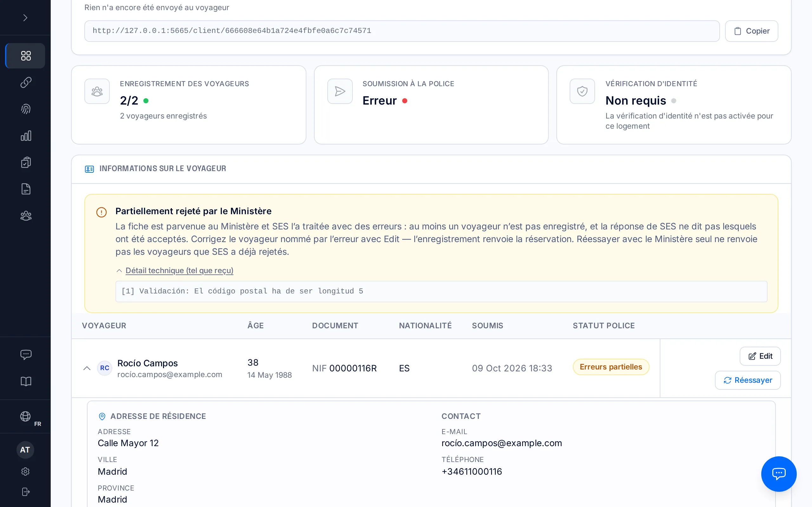Image resolution: width=812 pixels, height=507 pixels.
Task: Click Edit for Rocío Campos
Action: point(760,356)
